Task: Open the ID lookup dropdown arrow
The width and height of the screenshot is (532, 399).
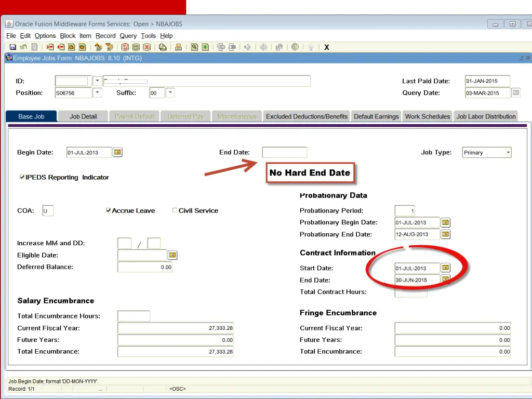Action: click(97, 81)
